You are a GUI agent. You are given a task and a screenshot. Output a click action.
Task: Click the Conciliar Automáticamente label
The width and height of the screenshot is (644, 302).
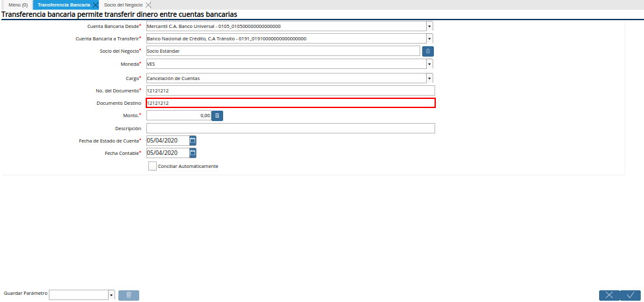coord(188,167)
